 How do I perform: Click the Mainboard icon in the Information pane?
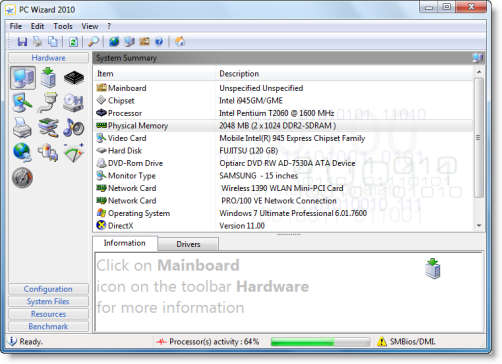point(433,269)
